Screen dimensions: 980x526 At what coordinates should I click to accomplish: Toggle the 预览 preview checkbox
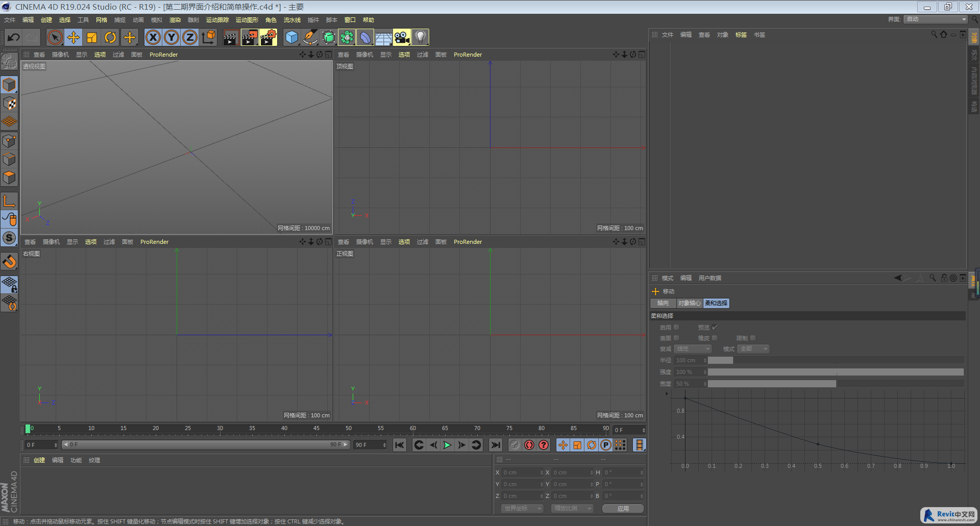click(715, 328)
